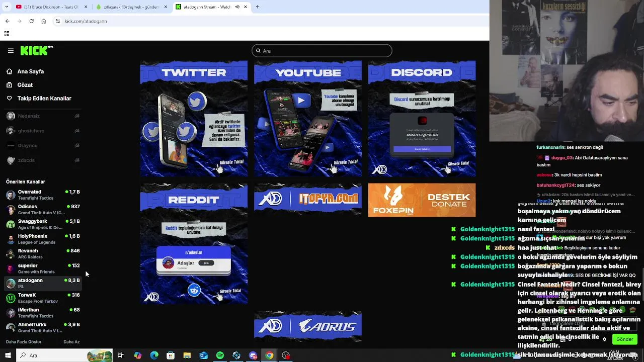Viewport: 644px width, 362px height.
Task: Select the iMerthan channel row
Action: (43, 313)
